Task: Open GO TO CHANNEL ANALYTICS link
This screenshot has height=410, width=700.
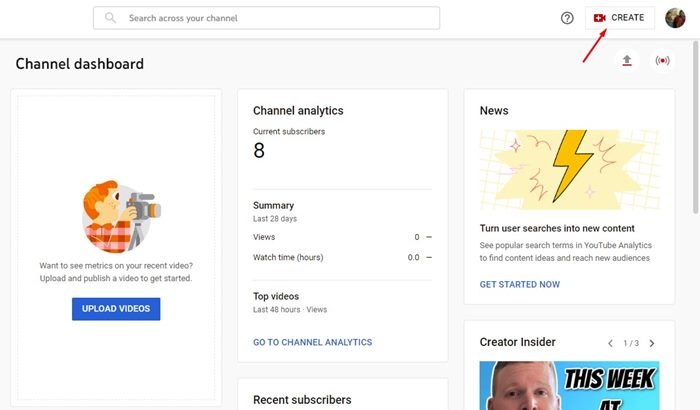Action: (x=312, y=342)
